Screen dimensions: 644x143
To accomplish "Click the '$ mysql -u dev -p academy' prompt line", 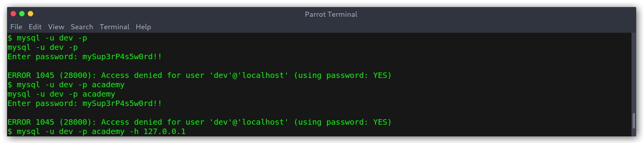I will (x=66, y=85).
